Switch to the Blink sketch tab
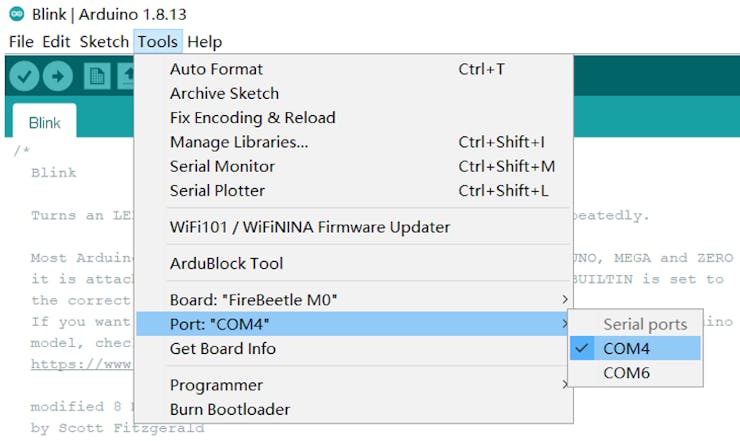The image size is (740, 441). click(44, 123)
